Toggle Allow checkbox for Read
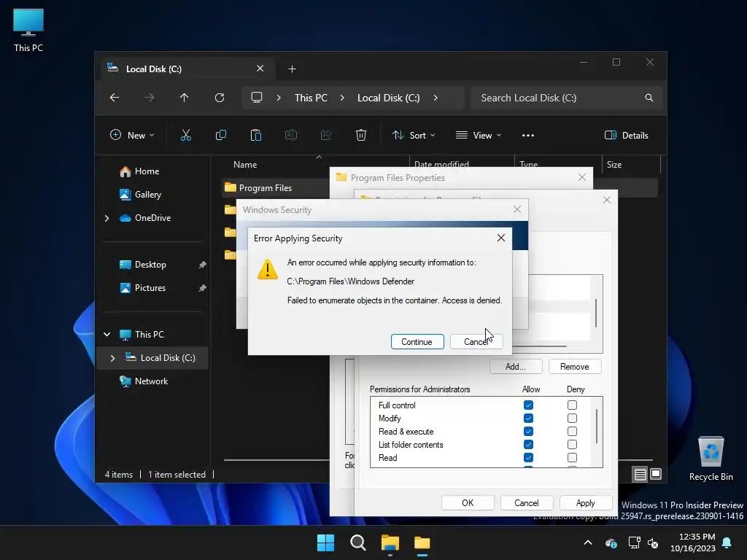 (528, 457)
